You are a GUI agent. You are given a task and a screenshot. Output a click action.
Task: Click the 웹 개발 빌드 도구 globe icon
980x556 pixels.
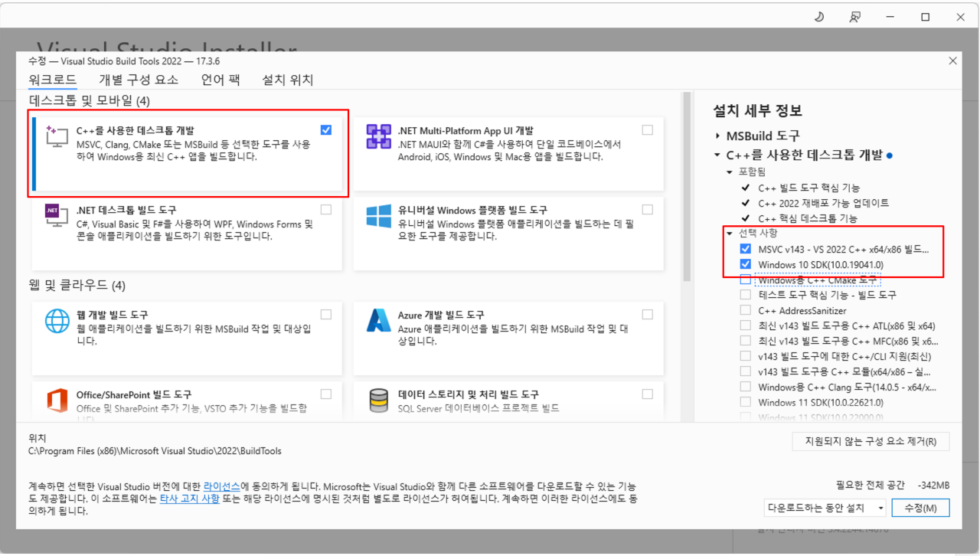pyautogui.click(x=58, y=320)
